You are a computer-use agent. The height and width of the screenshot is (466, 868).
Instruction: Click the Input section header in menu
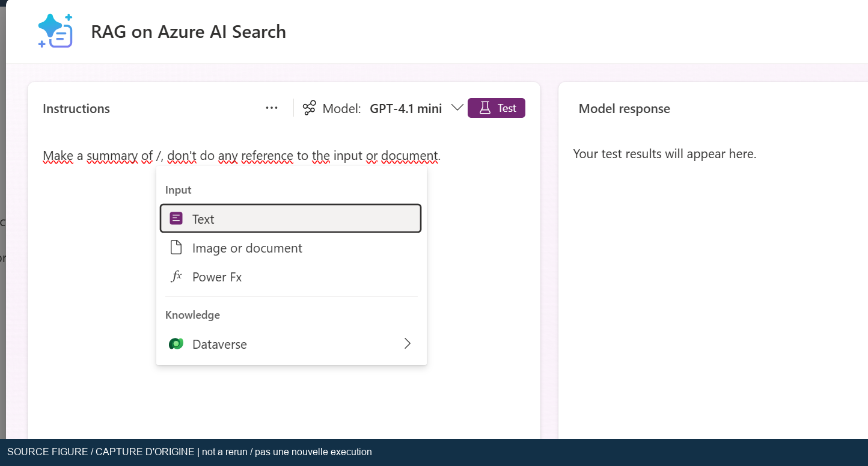click(x=179, y=190)
